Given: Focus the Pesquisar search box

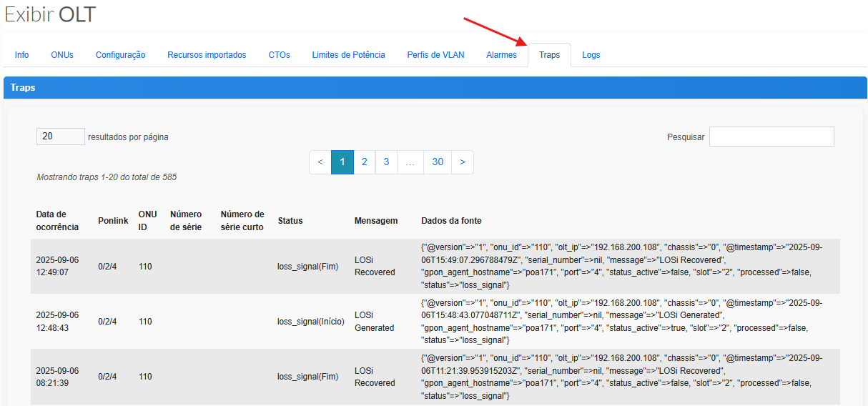Looking at the screenshot, I should [x=771, y=137].
